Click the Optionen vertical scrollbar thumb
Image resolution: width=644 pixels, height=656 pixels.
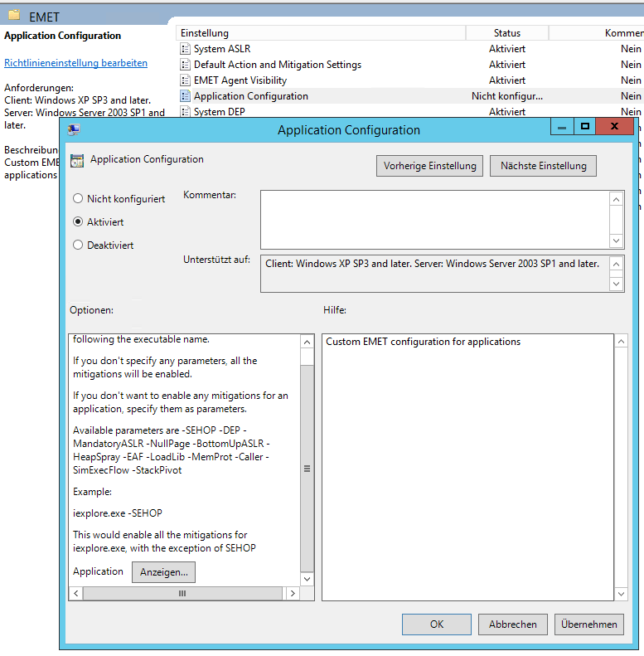pos(307,469)
